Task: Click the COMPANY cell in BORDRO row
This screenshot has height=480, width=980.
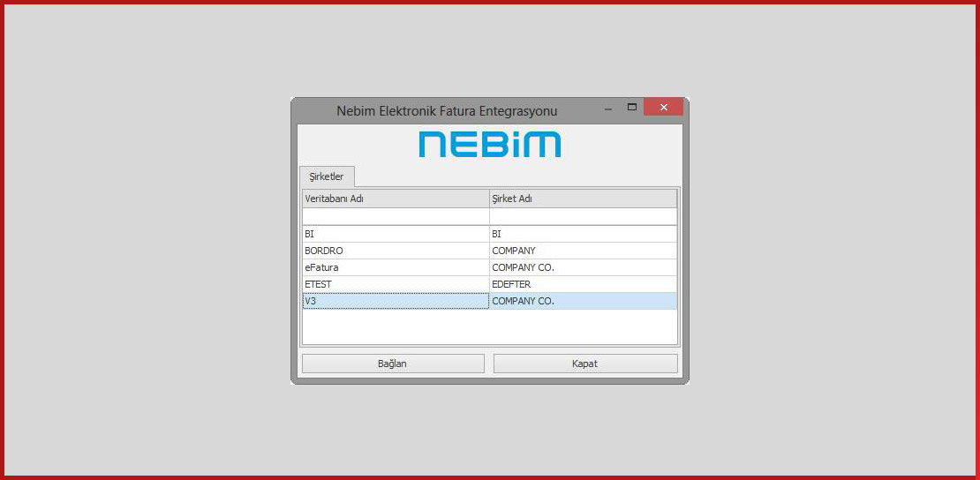Action: 583,251
